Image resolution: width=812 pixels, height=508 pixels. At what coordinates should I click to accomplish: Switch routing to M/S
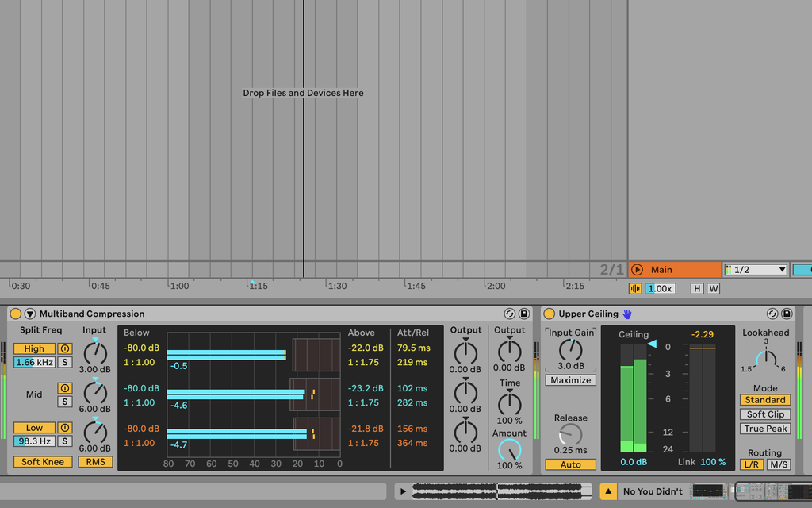pos(779,464)
